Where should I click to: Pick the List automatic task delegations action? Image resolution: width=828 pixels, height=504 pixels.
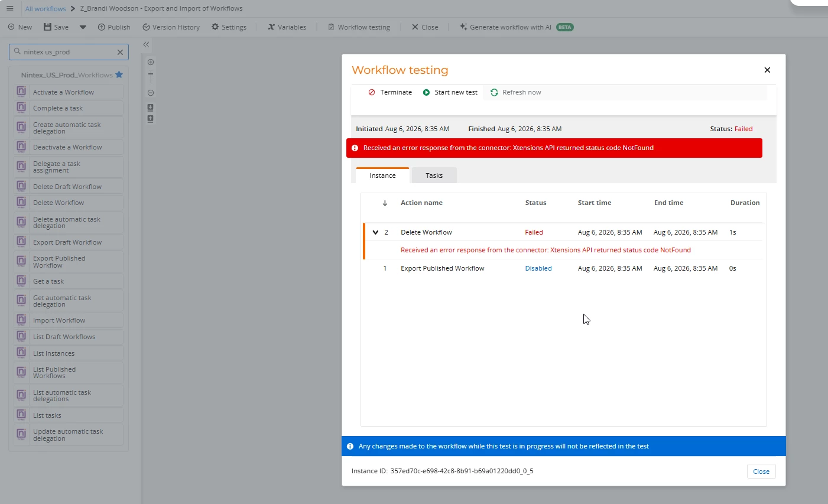(69, 395)
